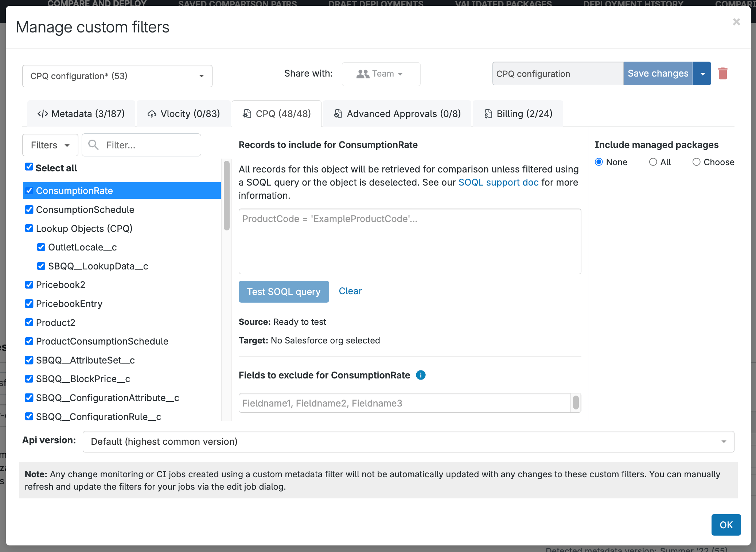Open the Billing (2/24) tab

pyautogui.click(x=518, y=114)
